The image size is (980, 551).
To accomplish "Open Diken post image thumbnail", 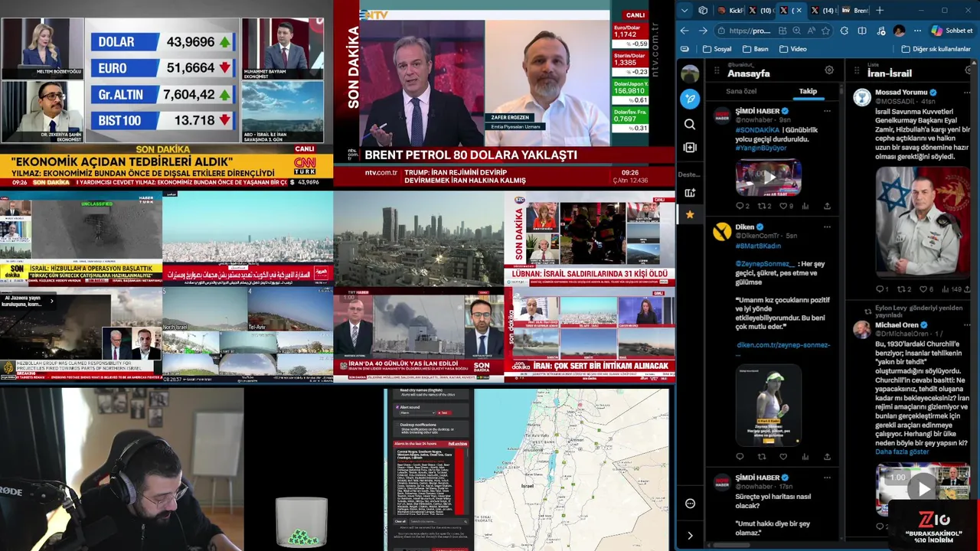I will point(768,404).
